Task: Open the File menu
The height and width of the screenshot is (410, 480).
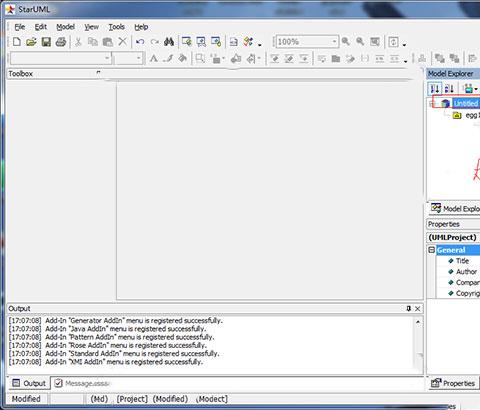Action: pyautogui.click(x=20, y=27)
